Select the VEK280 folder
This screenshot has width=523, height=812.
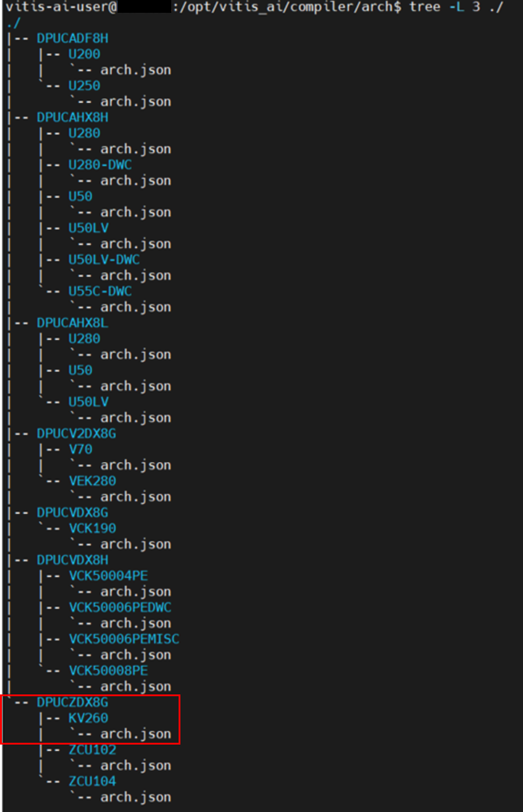tap(93, 480)
